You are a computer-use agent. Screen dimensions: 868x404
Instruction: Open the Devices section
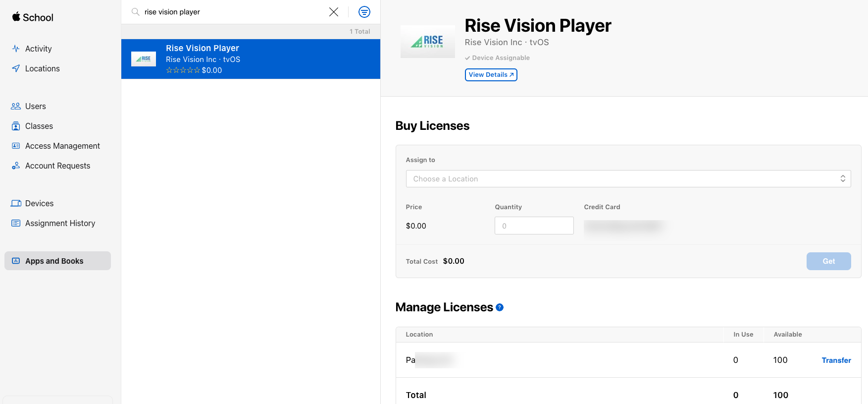[39, 203]
